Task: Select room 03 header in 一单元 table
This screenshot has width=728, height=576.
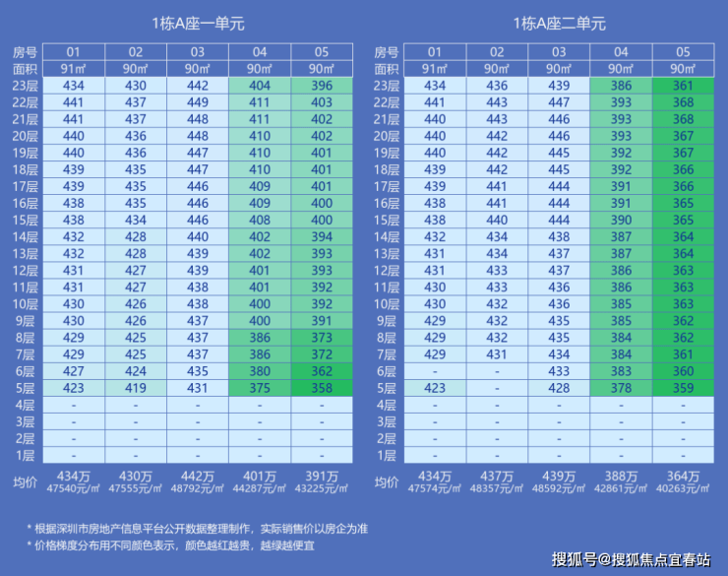Action: click(198, 51)
